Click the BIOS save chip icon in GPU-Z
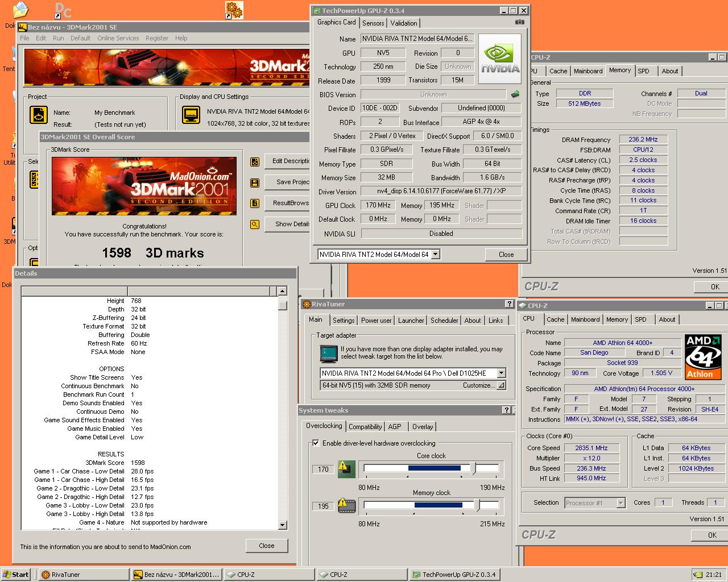Image resolution: width=728 pixels, height=582 pixels. click(x=515, y=94)
